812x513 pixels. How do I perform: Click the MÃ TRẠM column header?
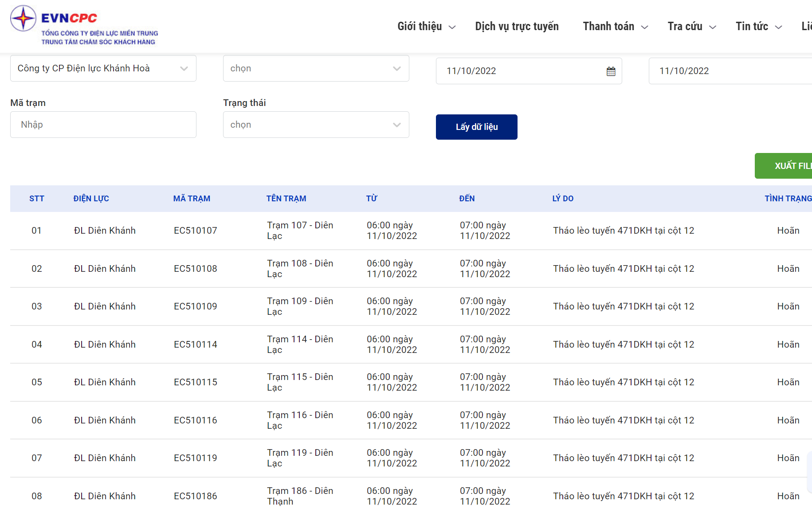pyautogui.click(x=192, y=199)
